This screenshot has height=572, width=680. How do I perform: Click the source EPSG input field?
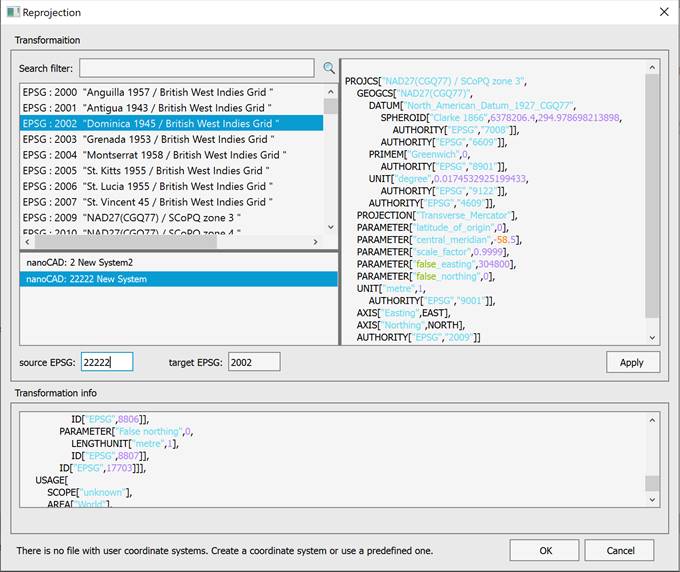(x=106, y=362)
